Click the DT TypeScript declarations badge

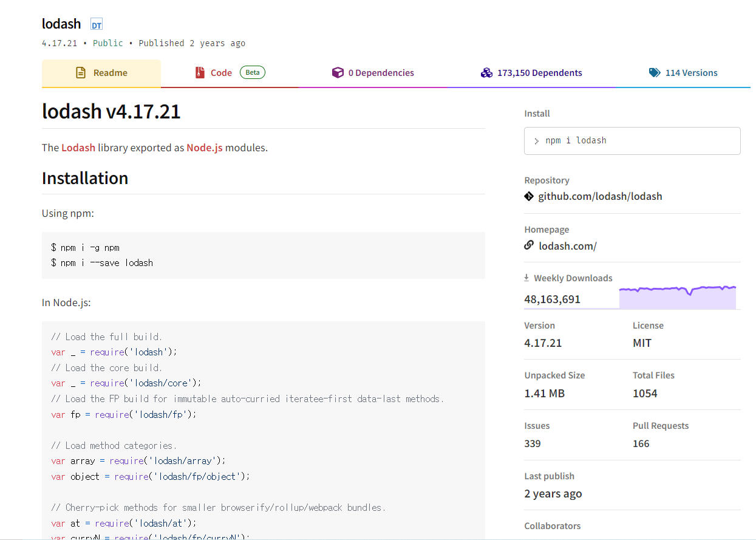pos(97,25)
